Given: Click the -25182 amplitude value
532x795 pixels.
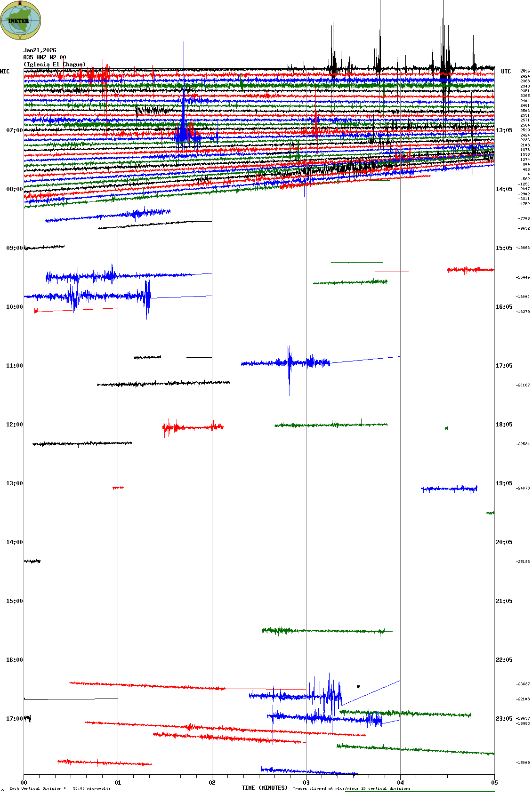Looking at the screenshot, I should coord(523,562).
